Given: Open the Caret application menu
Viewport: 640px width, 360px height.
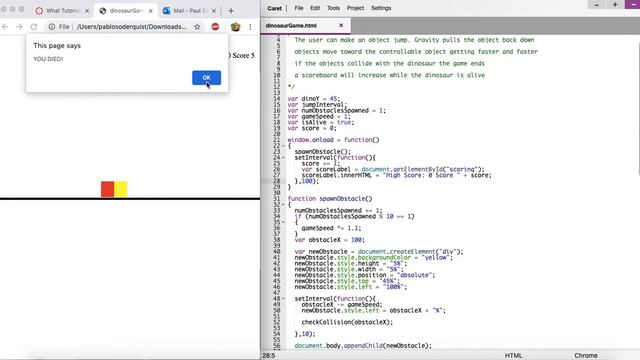Looking at the screenshot, I should (275, 8).
